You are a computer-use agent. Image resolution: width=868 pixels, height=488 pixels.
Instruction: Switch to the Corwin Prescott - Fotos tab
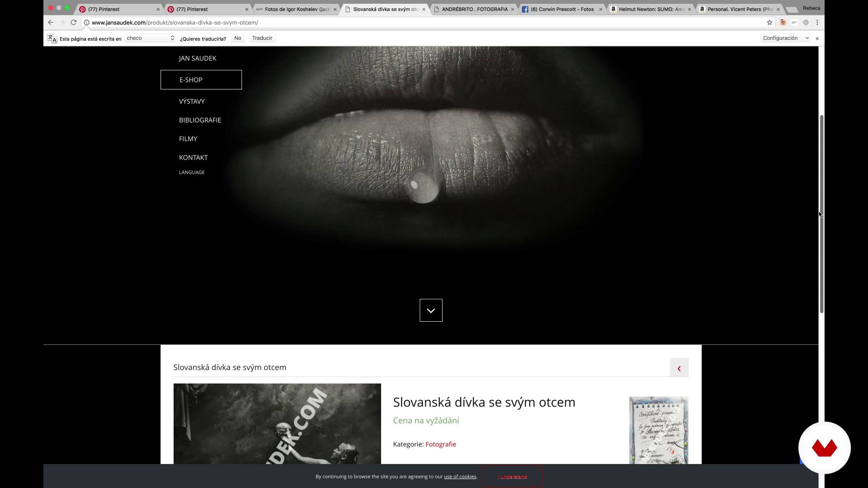(562, 9)
